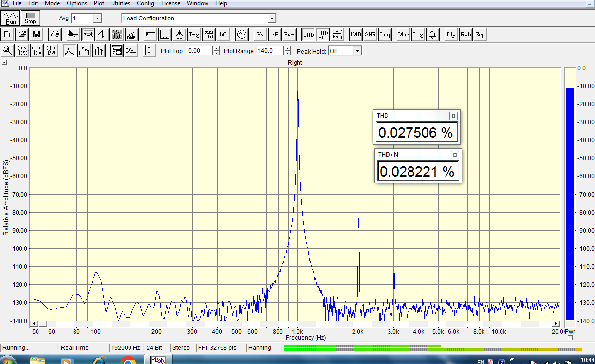The width and height of the screenshot is (595, 364).
Task: Click the print icon in the toolbar
Action: click(x=55, y=35)
